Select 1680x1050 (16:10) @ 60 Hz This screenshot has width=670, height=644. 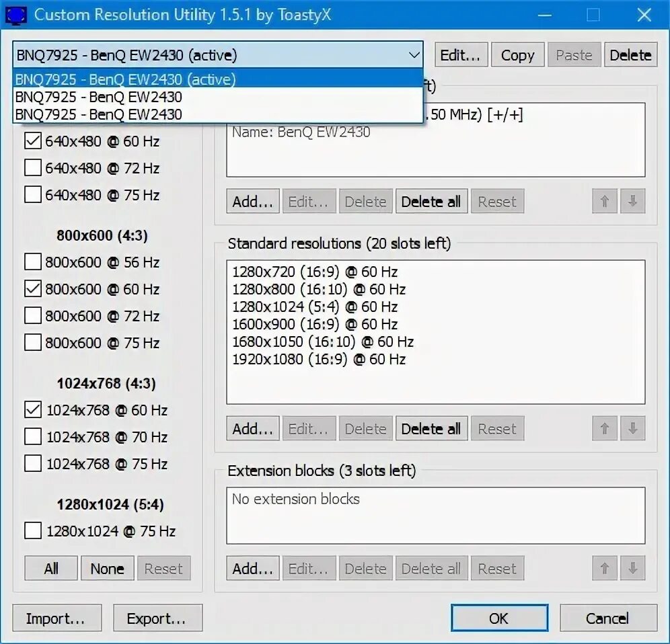pyautogui.click(x=323, y=341)
